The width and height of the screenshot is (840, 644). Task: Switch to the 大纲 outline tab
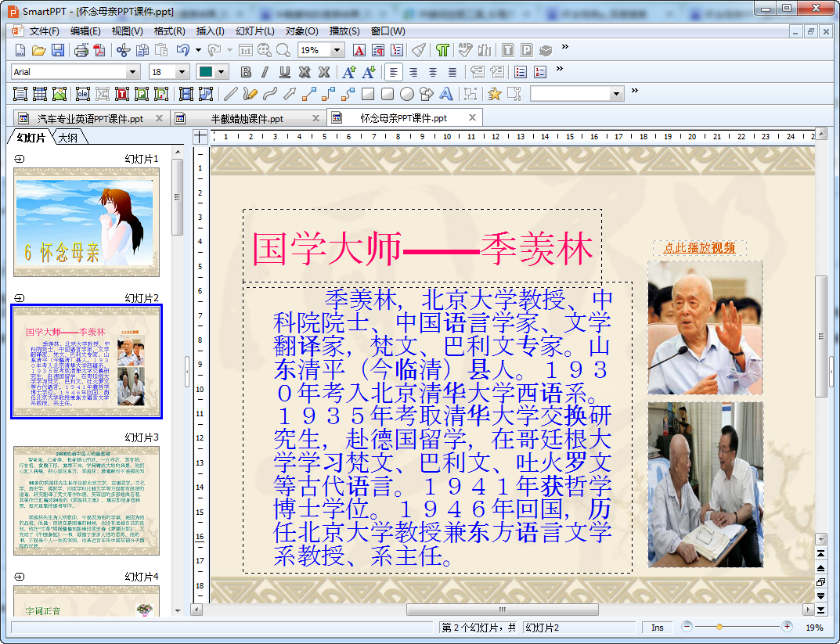(x=68, y=138)
